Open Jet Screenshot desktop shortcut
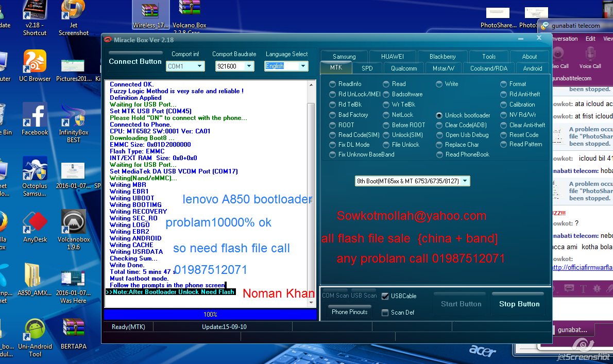Viewport: 613px width, 364px height. (x=74, y=19)
